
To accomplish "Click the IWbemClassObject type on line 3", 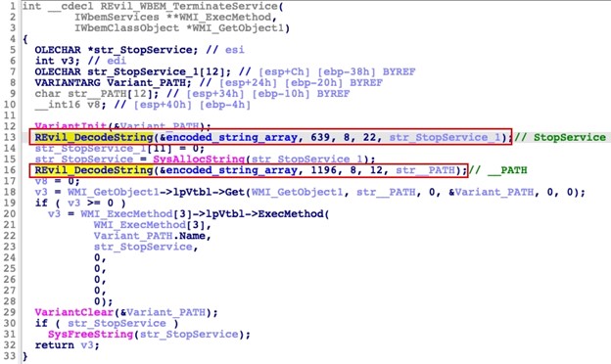I will pyautogui.click(x=126, y=28).
